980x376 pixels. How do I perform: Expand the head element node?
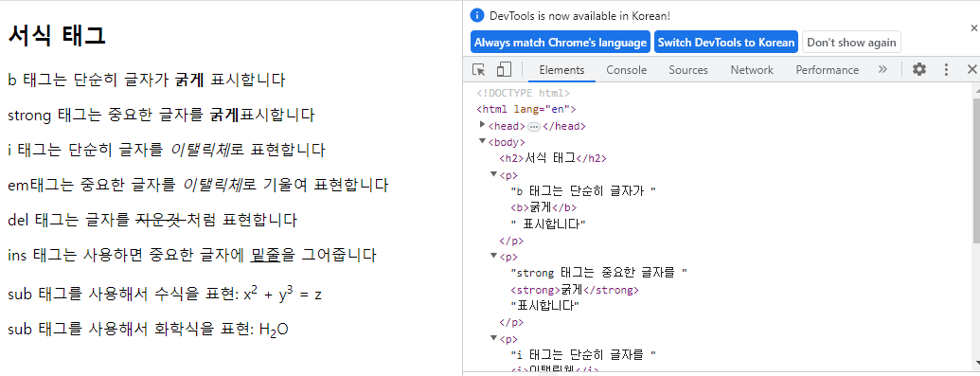pos(482,125)
